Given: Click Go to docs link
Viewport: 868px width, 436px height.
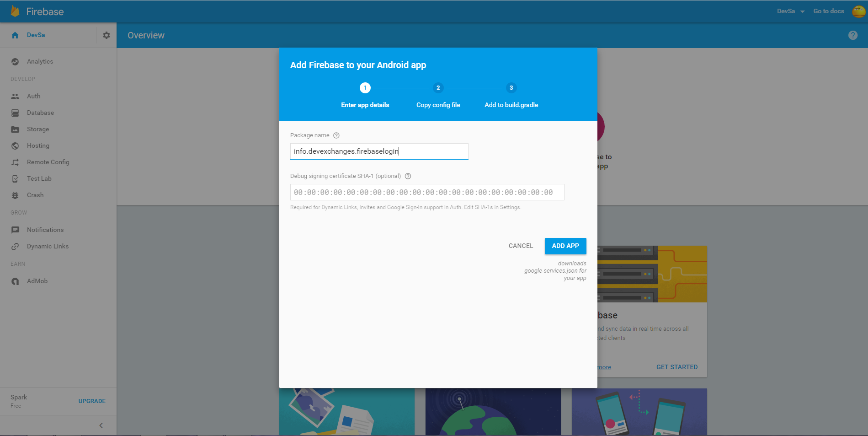Looking at the screenshot, I should 829,11.
